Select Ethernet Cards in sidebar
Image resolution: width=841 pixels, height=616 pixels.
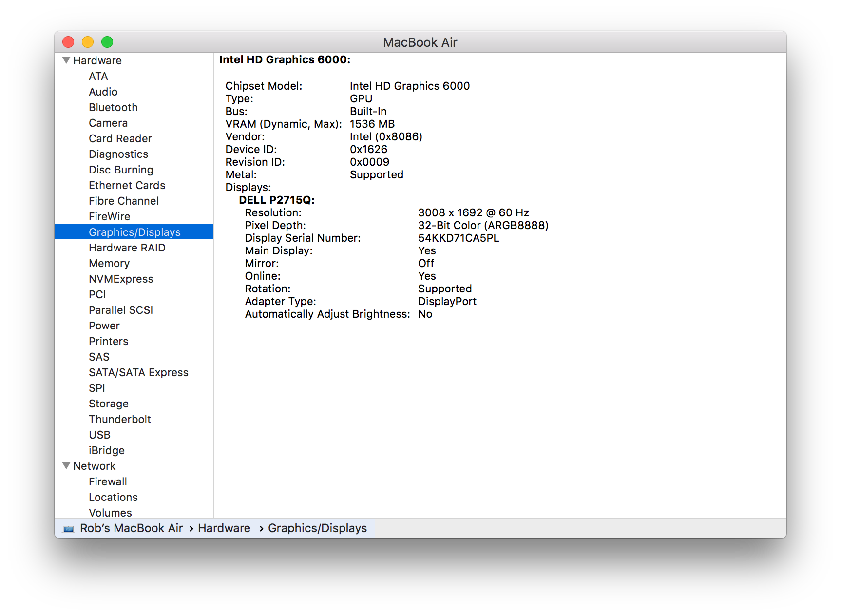tap(127, 185)
